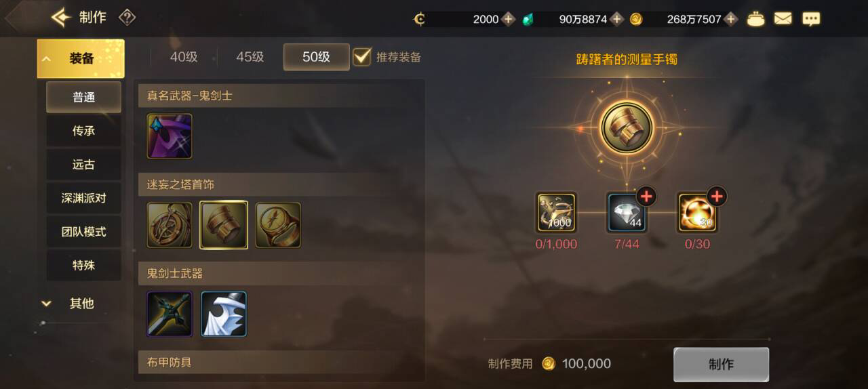Open the mail envelope icon

[x=783, y=19]
